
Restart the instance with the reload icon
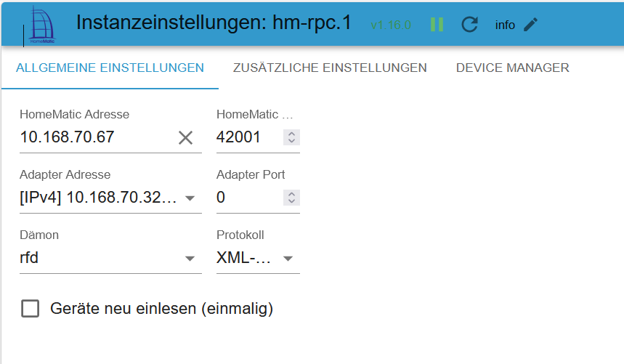(469, 25)
